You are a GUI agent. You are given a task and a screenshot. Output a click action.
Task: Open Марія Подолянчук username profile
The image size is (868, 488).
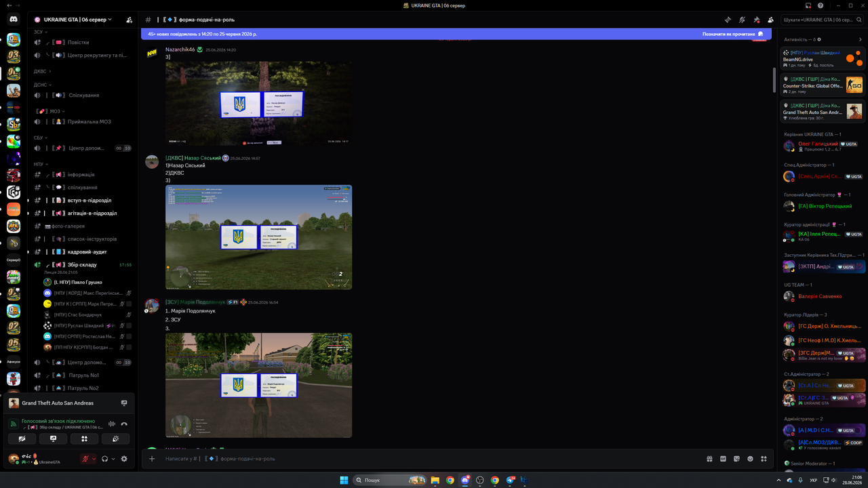click(195, 302)
